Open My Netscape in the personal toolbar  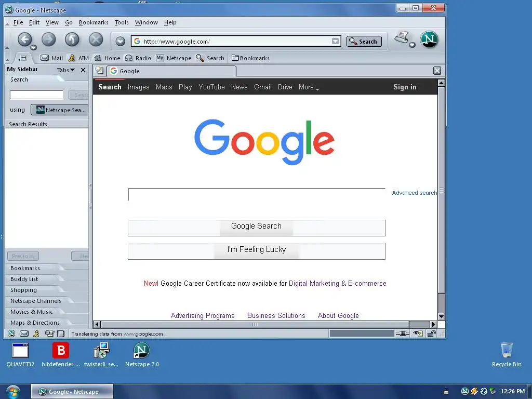(x=174, y=58)
